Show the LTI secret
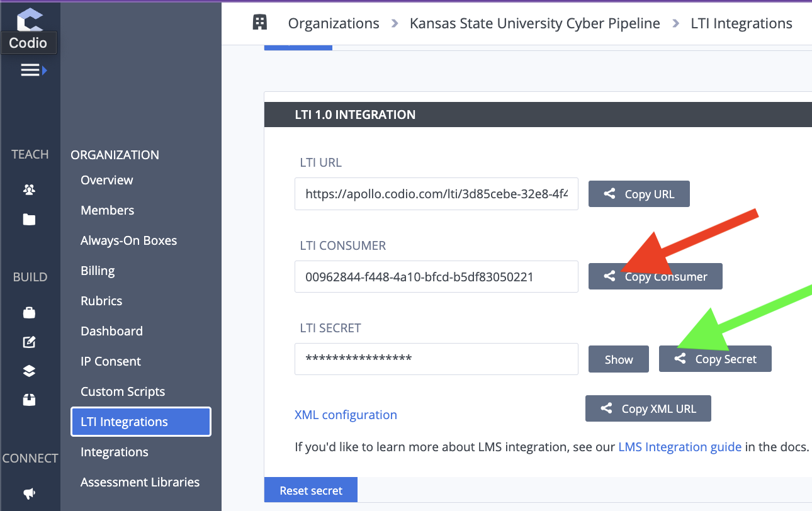 619,359
